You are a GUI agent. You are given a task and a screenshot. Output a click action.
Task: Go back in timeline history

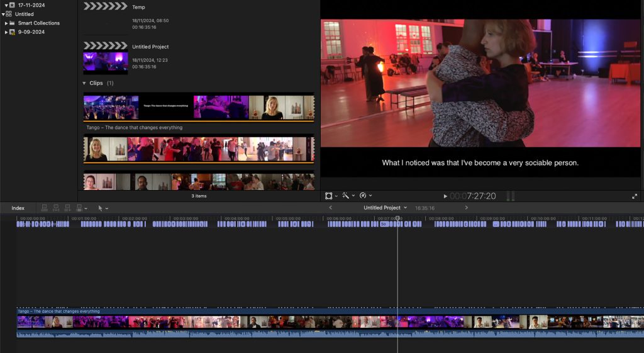(331, 208)
